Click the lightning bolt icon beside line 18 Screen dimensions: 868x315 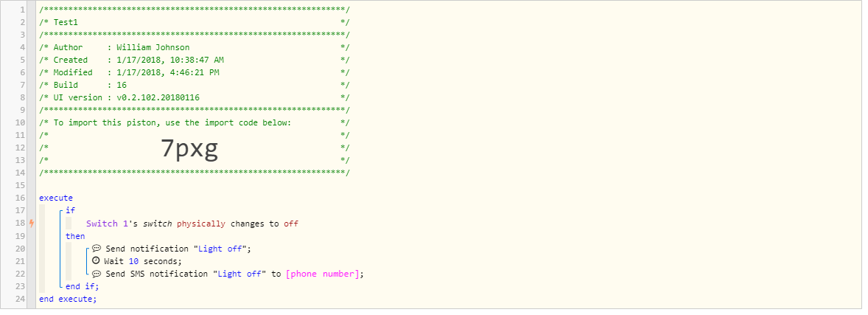pos(32,223)
